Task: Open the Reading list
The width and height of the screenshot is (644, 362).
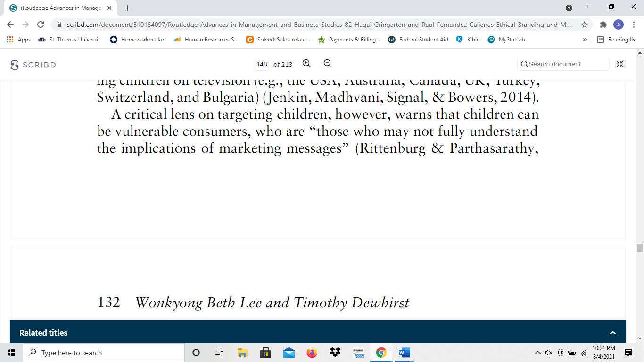Action: click(617, 40)
